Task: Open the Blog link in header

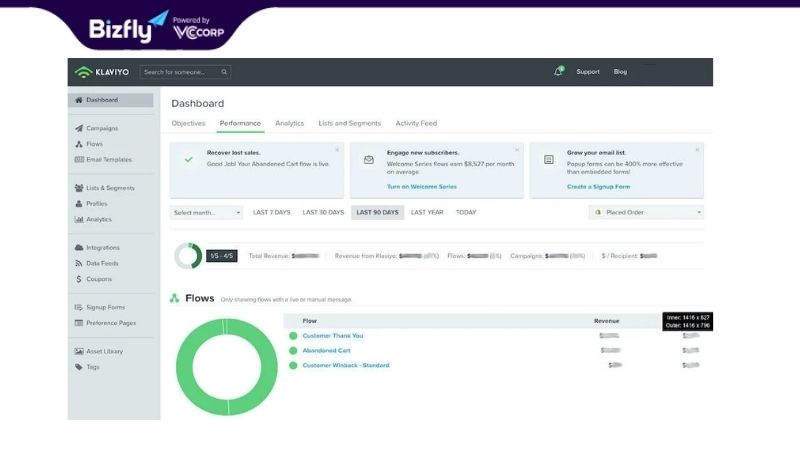Action: click(620, 72)
